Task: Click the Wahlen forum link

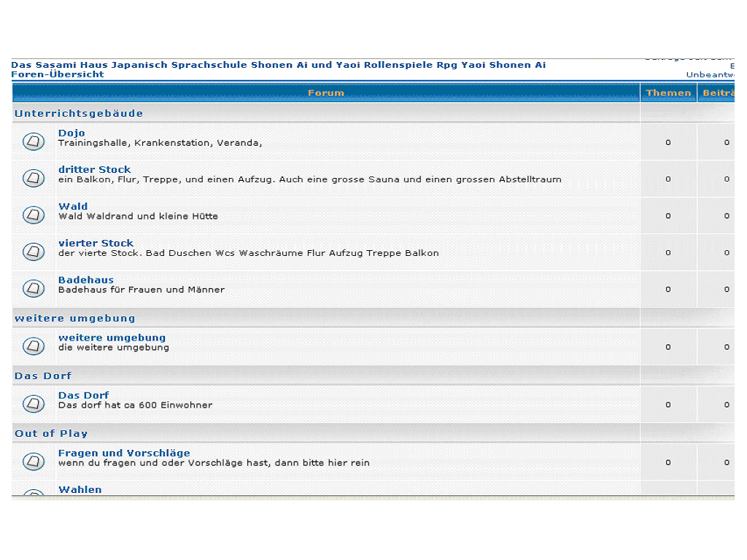Action: point(80,489)
